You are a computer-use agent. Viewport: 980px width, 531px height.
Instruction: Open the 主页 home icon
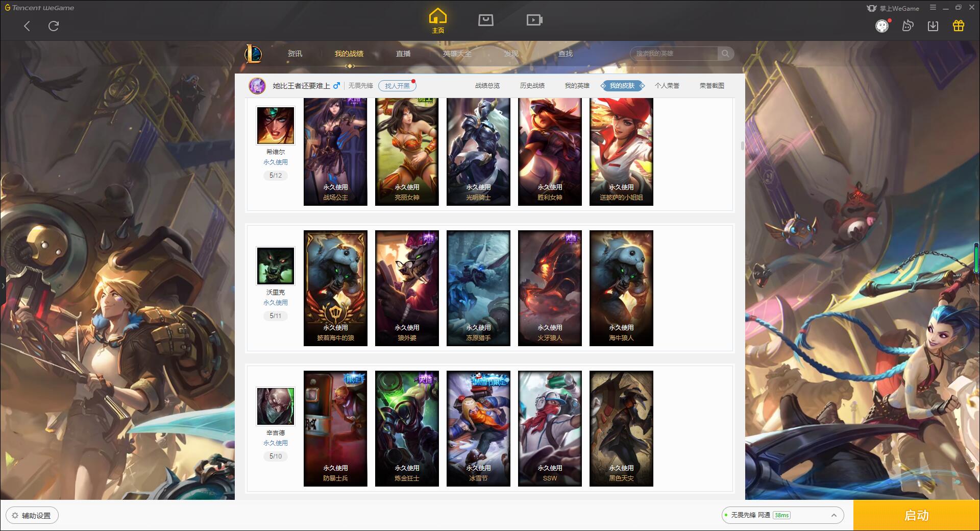[x=437, y=21]
